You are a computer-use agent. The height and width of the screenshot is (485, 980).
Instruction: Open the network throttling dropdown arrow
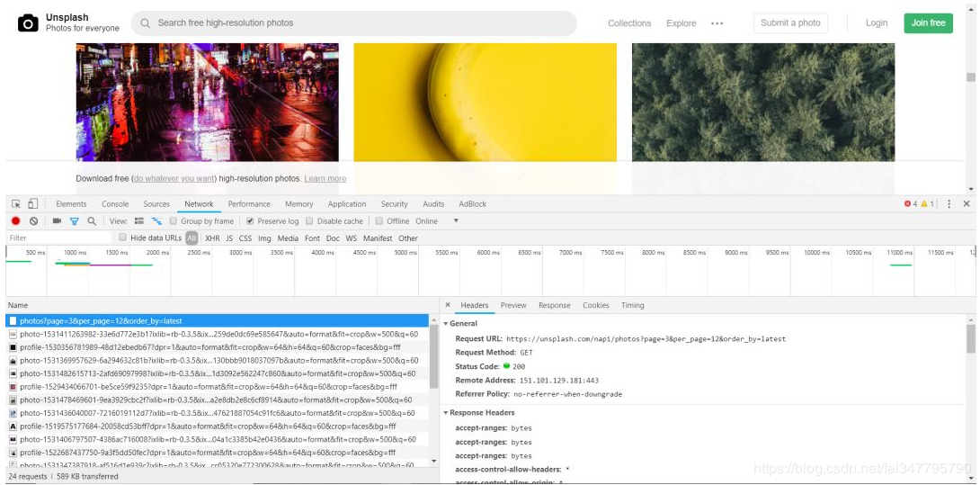click(x=456, y=221)
